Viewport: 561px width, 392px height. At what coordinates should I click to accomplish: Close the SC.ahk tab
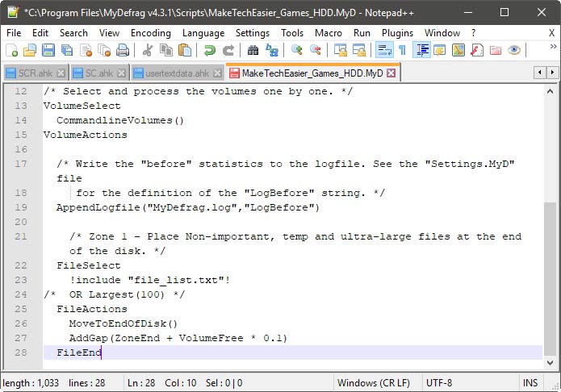[122, 73]
